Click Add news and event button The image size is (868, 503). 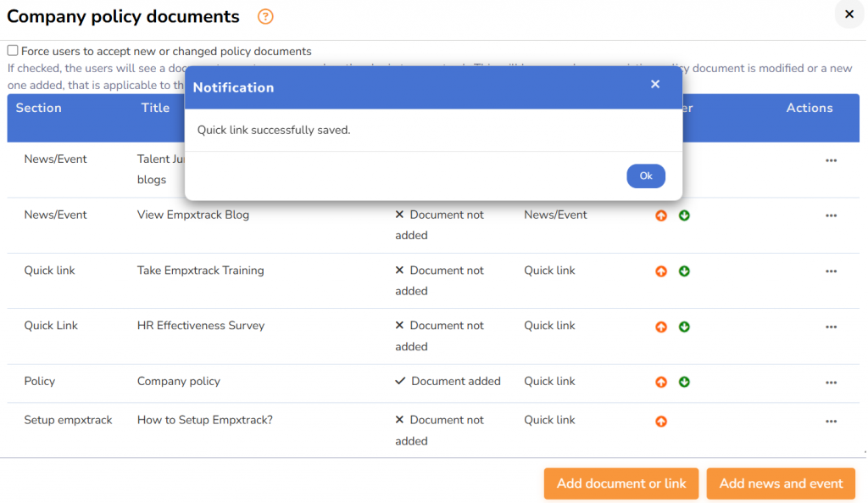781,483
